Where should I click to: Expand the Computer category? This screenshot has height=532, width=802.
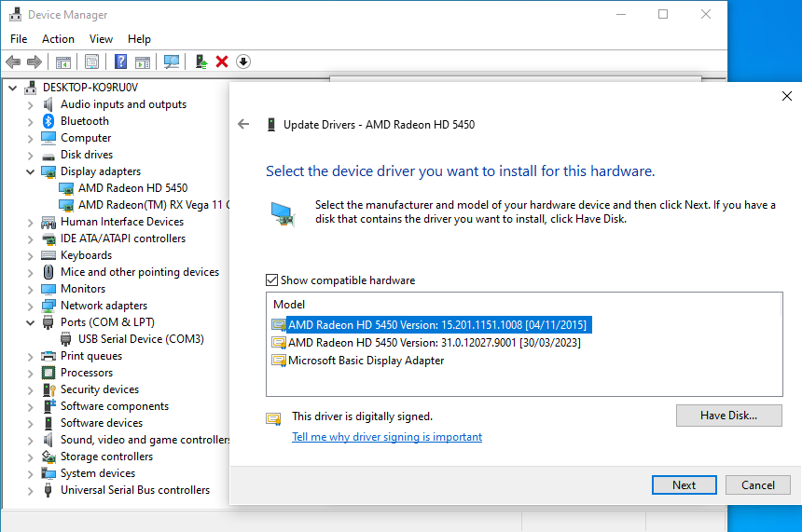(30, 139)
